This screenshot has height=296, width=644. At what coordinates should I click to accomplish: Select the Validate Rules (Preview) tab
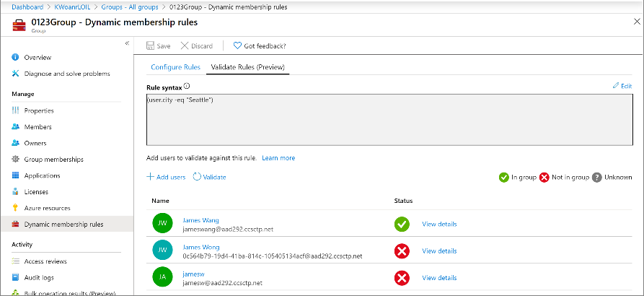click(247, 67)
